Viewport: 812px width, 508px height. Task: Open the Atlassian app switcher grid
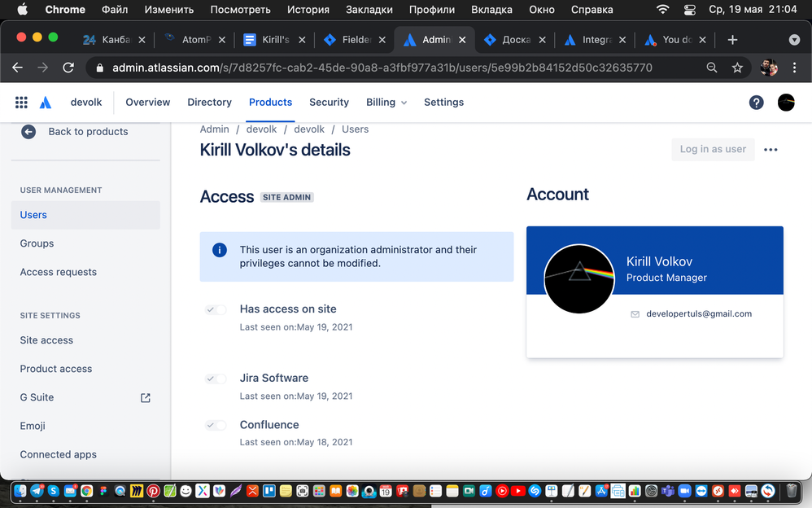tap(21, 102)
